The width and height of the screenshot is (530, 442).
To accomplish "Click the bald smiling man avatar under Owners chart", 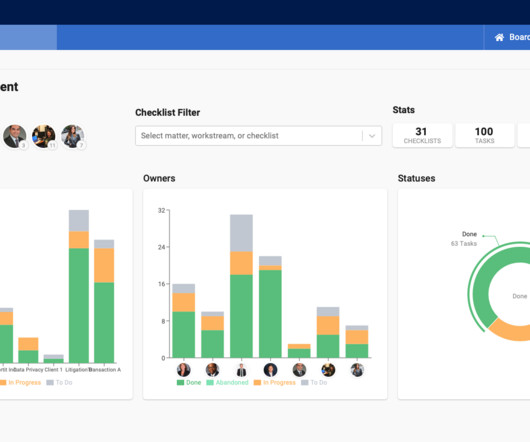I will (212, 370).
